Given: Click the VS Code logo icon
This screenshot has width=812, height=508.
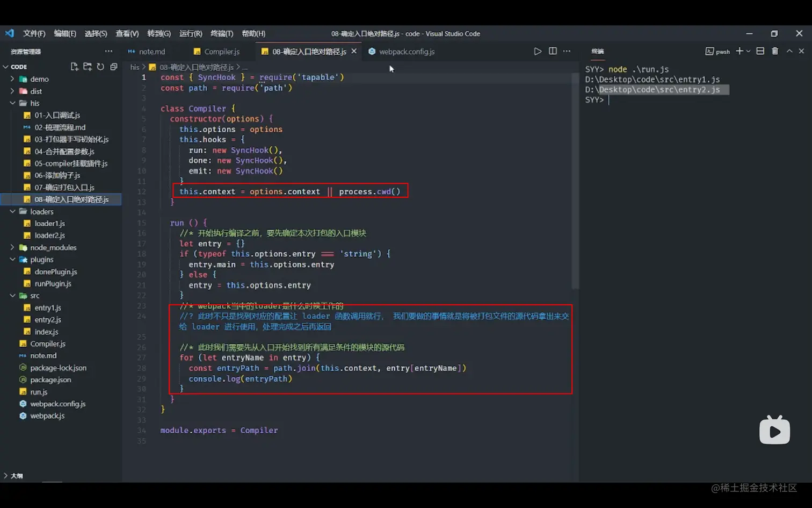Looking at the screenshot, I should coord(10,33).
